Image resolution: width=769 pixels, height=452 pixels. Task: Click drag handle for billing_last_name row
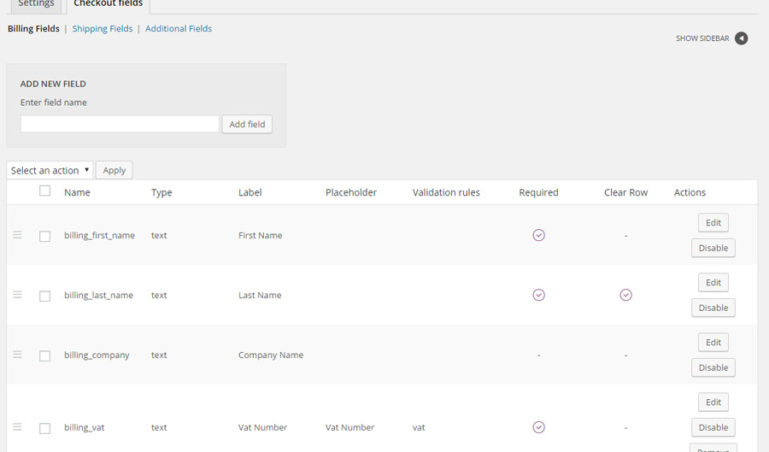click(x=17, y=295)
